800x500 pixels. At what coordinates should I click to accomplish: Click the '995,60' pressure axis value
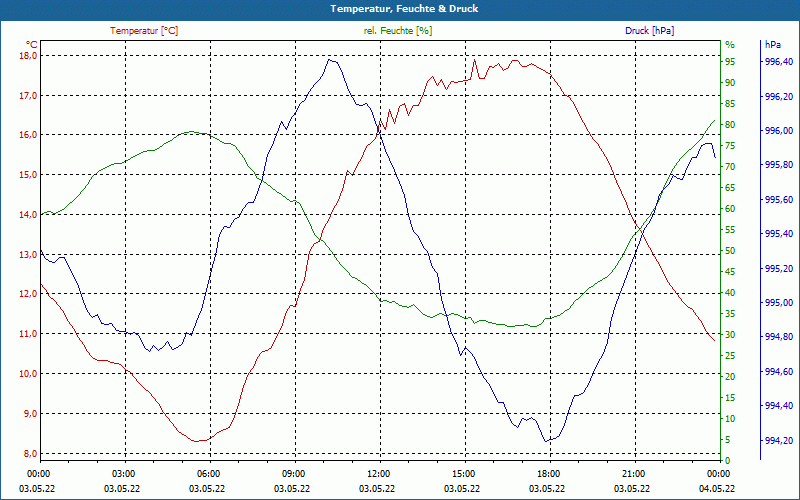coord(779,199)
